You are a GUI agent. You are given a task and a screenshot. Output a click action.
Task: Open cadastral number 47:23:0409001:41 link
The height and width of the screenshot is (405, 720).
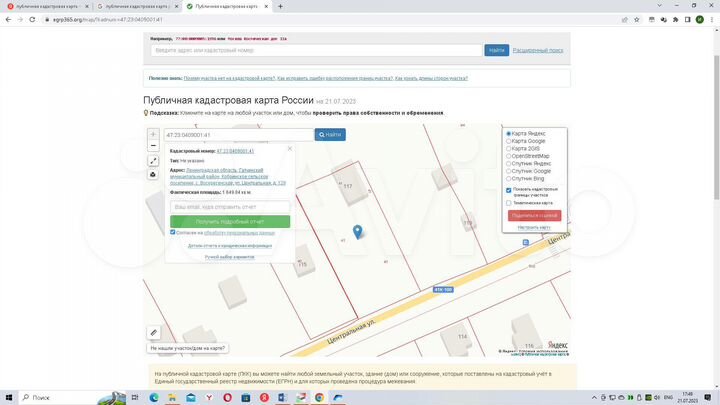[235, 151]
